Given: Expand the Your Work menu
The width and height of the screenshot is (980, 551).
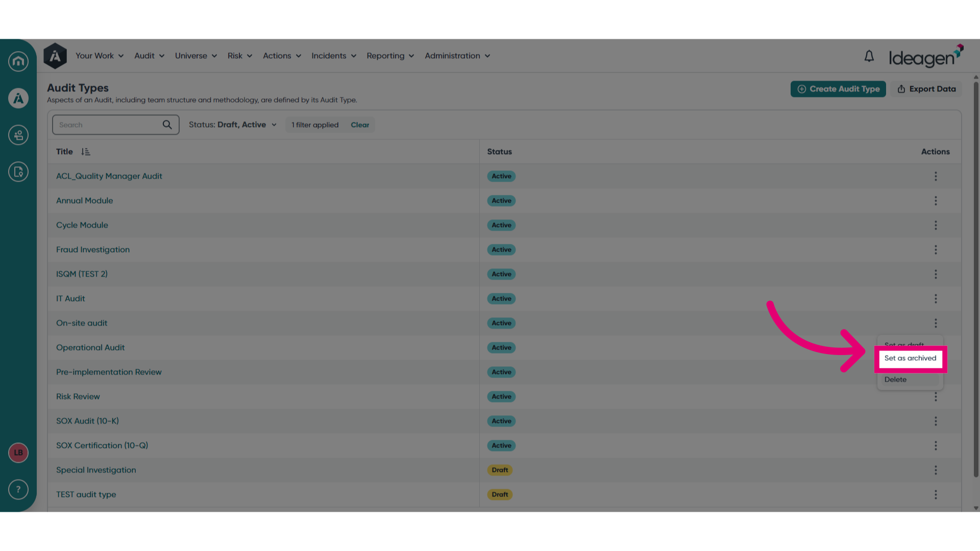Looking at the screenshot, I should (100, 56).
